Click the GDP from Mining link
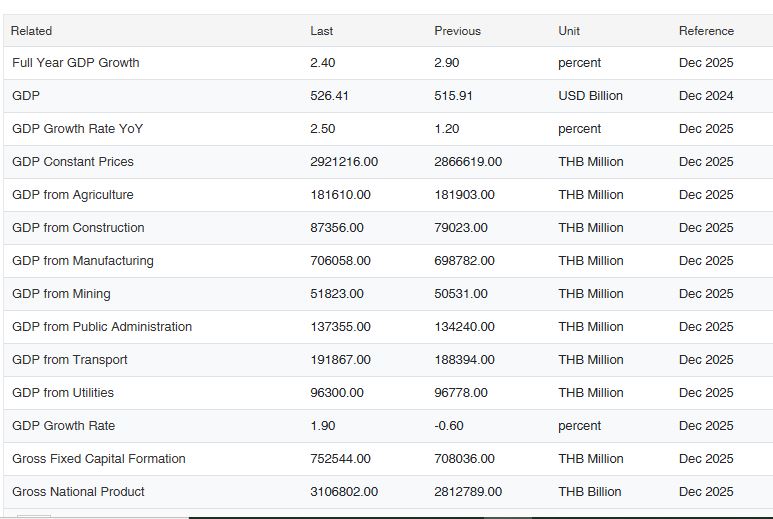The width and height of the screenshot is (773, 519). pyautogui.click(x=61, y=294)
